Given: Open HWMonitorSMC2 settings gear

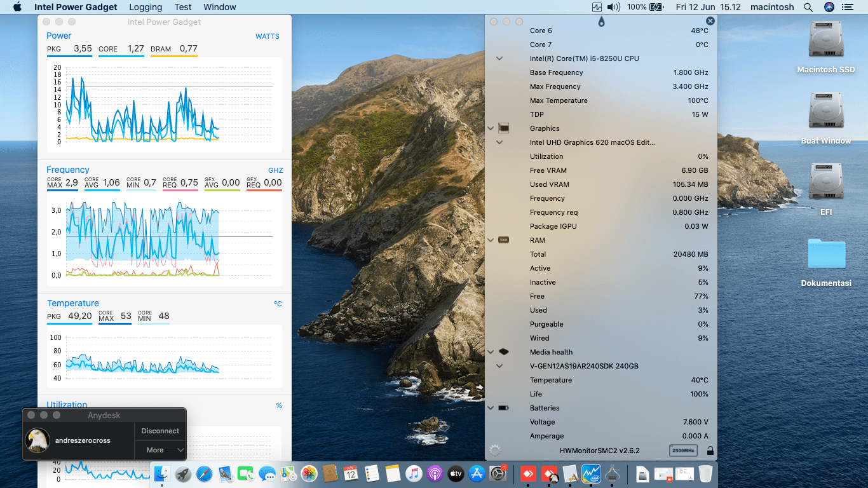Looking at the screenshot, I should coord(495,451).
